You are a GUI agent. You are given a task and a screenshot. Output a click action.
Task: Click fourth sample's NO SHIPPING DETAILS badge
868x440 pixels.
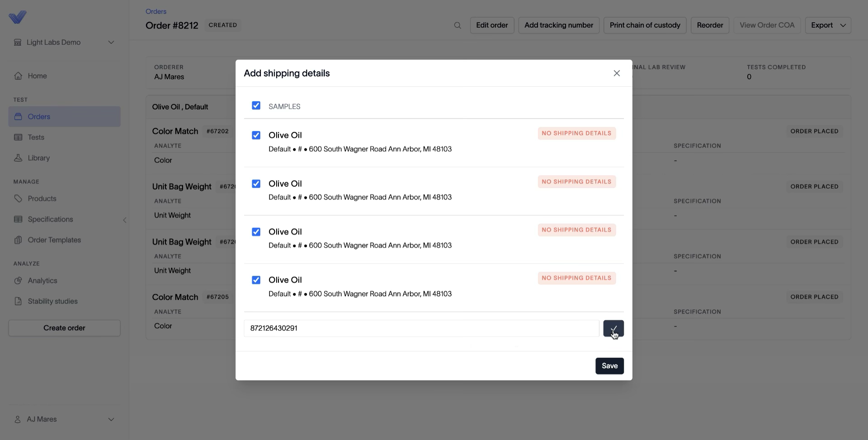pos(576,278)
